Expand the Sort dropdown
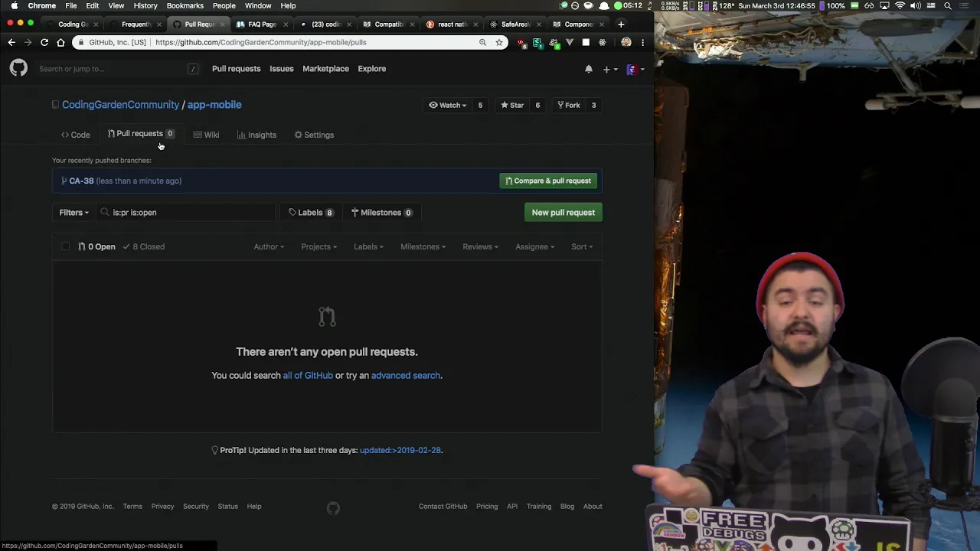The width and height of the screenshot is (980, 551). [582, 246]
